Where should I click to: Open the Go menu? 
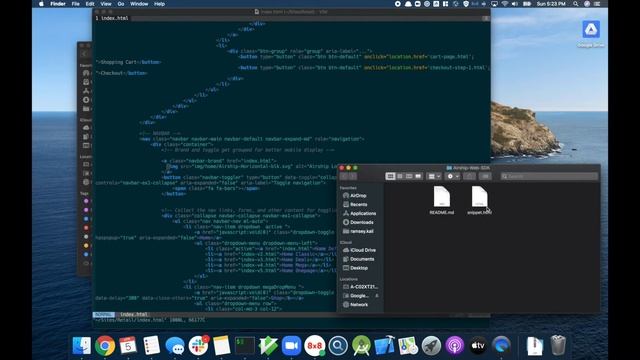121,4
